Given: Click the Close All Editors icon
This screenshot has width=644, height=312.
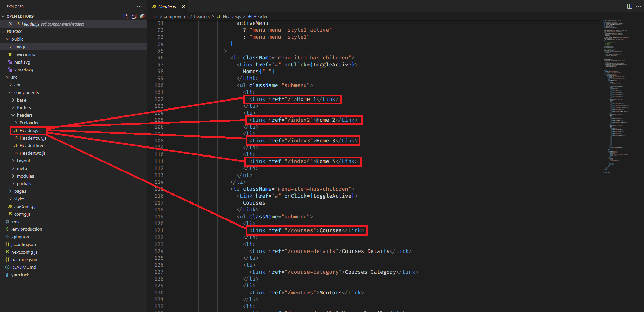Looking at the screenshot, I should coord(142,16).
